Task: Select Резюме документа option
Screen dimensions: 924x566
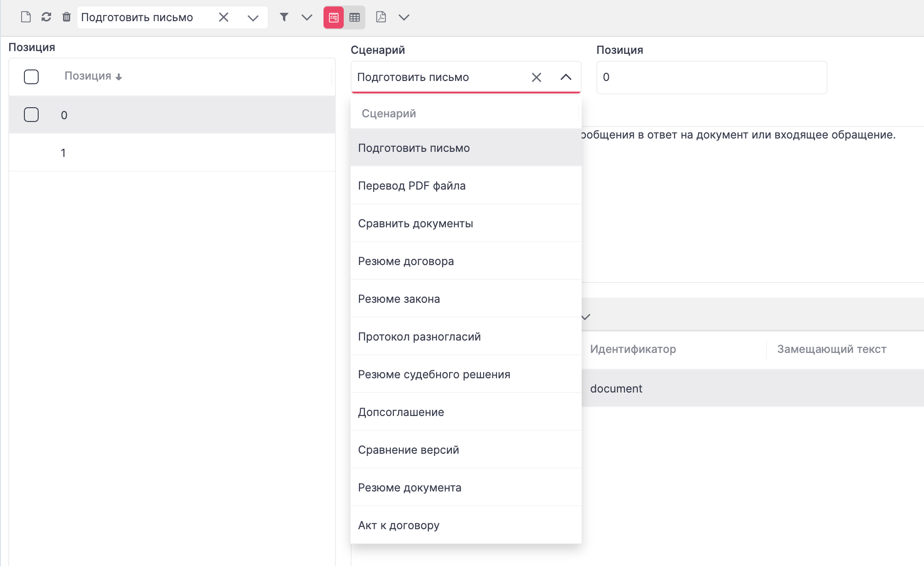Action: point(466,487)
